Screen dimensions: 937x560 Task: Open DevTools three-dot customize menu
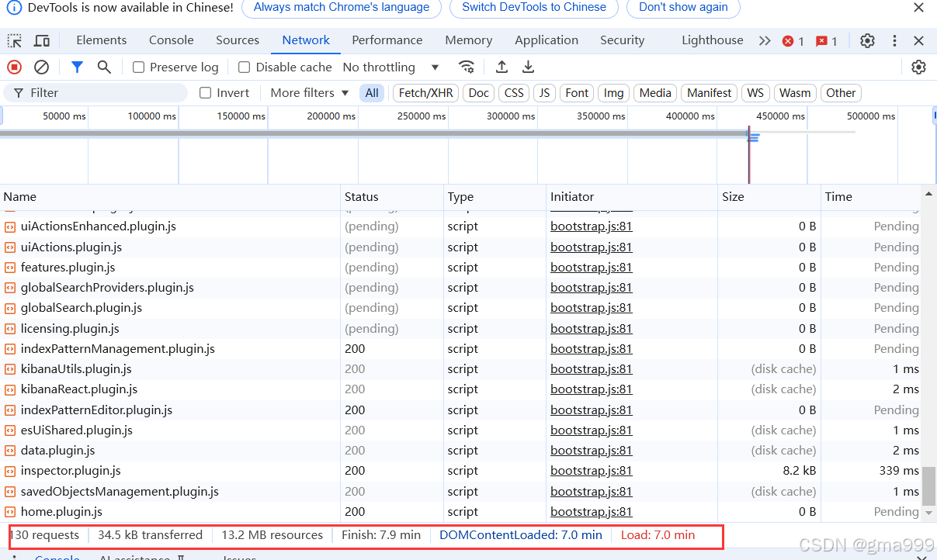(x=894, y=41)
